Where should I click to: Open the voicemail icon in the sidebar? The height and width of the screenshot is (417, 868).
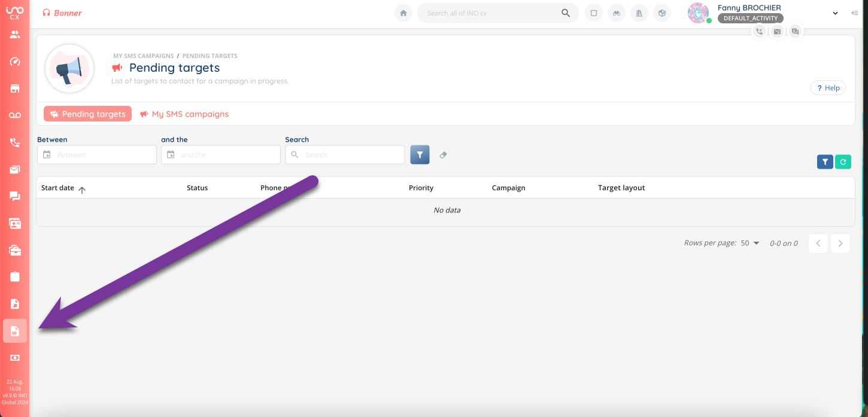tap(15, 115)
